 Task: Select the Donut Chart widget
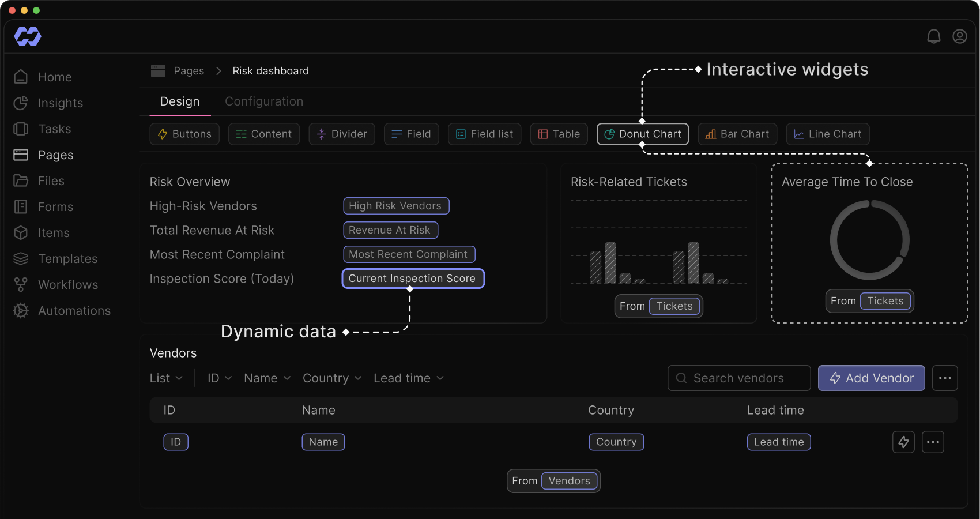pos(642,134)
